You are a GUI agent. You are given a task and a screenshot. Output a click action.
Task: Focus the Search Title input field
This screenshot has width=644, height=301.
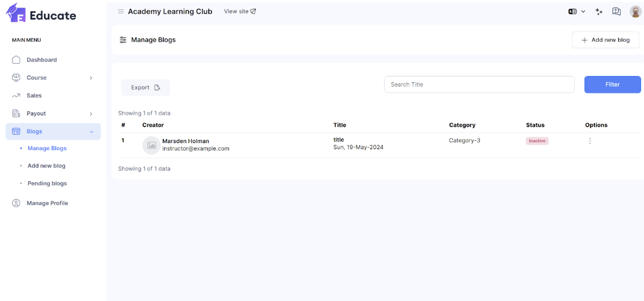point(479,84)
